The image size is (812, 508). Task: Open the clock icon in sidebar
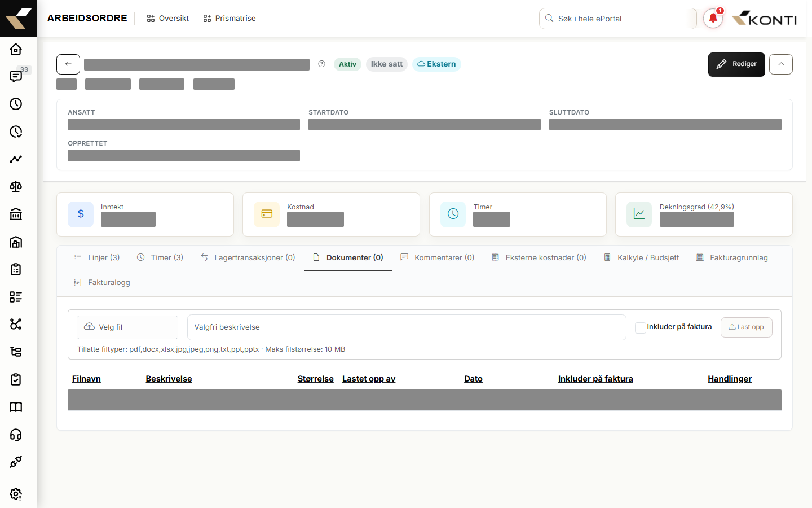click(x=16, y=104)
